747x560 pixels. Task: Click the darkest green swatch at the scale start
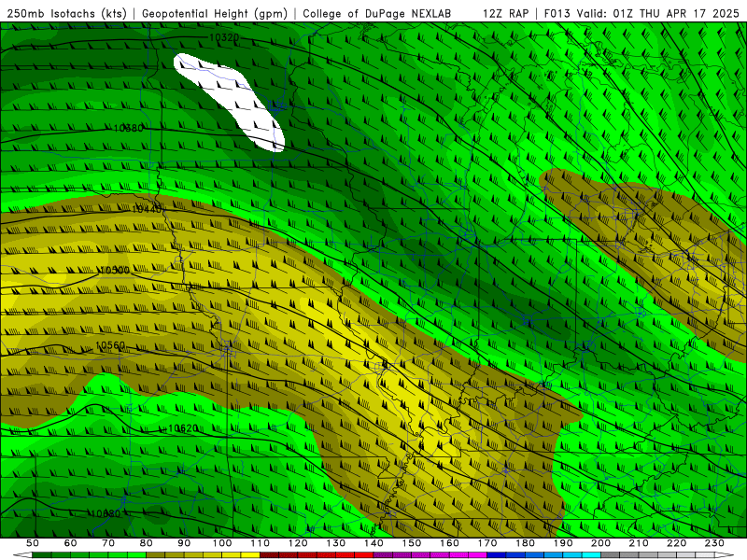click(x=42, y=554)
